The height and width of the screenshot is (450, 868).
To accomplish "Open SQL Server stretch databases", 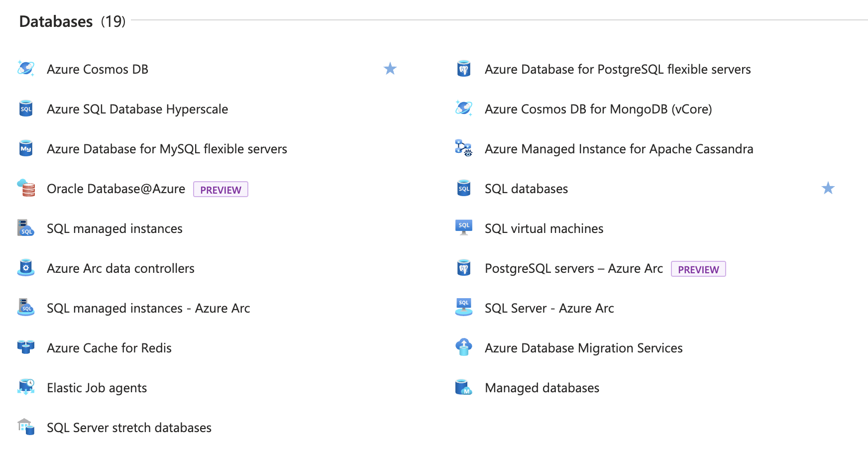I will (129, 428).
